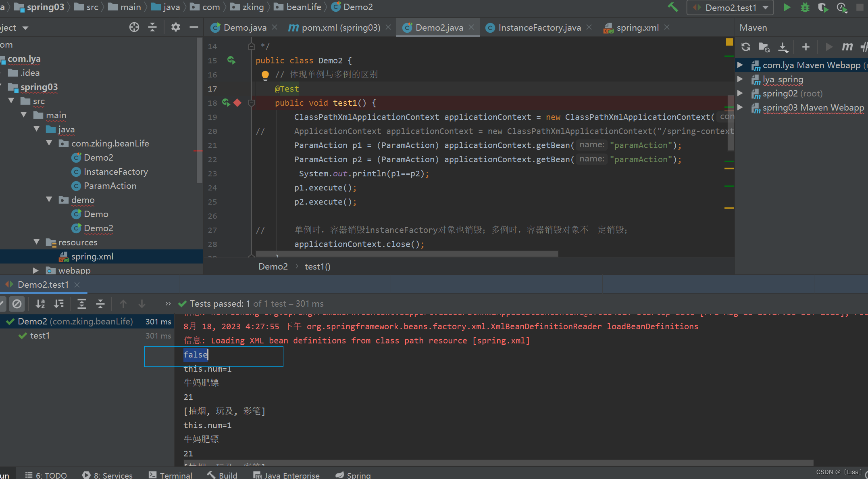Screen dimensions: 868x479
Task: Close the spring.xml editor tab
Action: point(667,27)
